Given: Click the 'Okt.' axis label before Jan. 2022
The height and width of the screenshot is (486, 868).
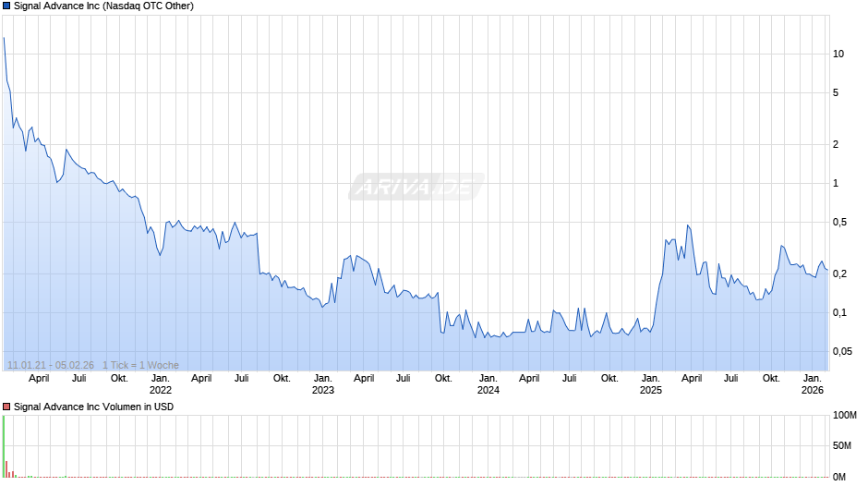Looking at the screenshot, I should point(119,378).
